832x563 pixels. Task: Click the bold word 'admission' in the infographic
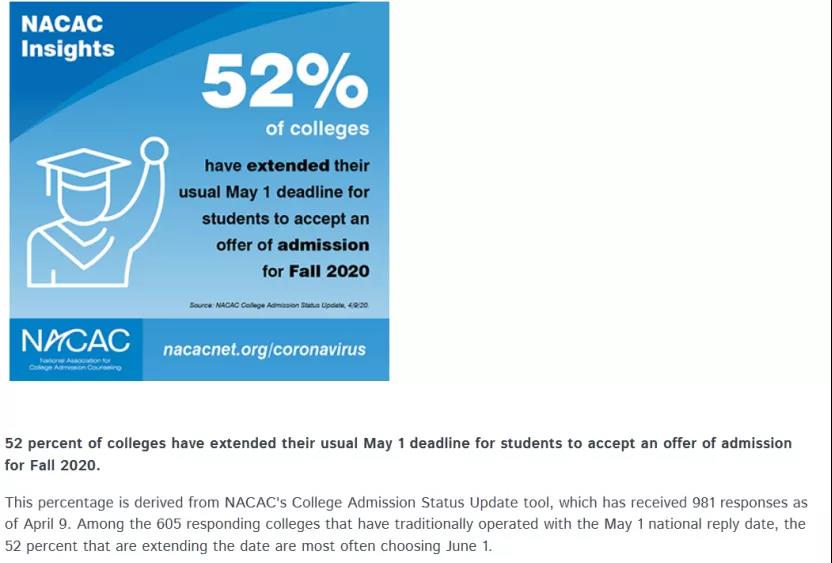(323, 245)
